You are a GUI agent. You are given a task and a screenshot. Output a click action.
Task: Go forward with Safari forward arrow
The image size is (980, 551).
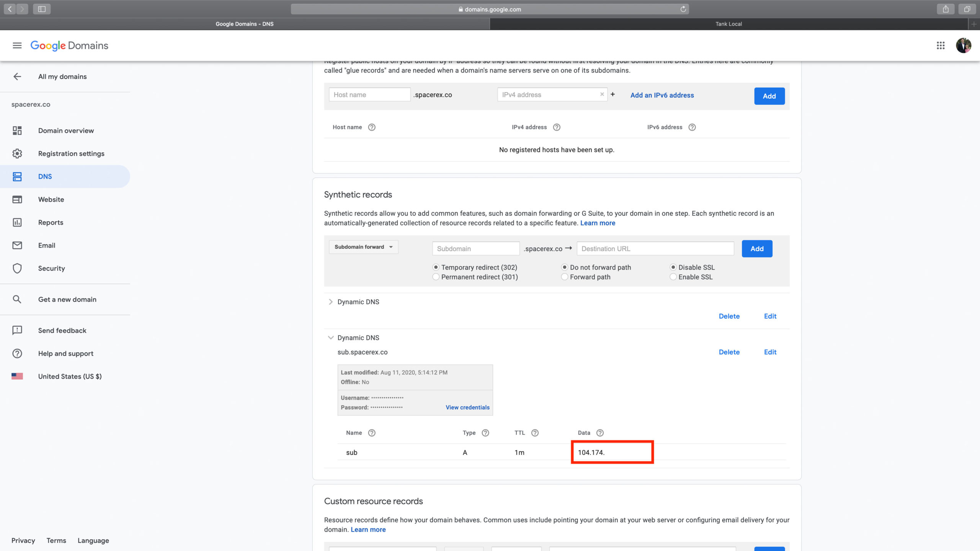tap(23, 9)
